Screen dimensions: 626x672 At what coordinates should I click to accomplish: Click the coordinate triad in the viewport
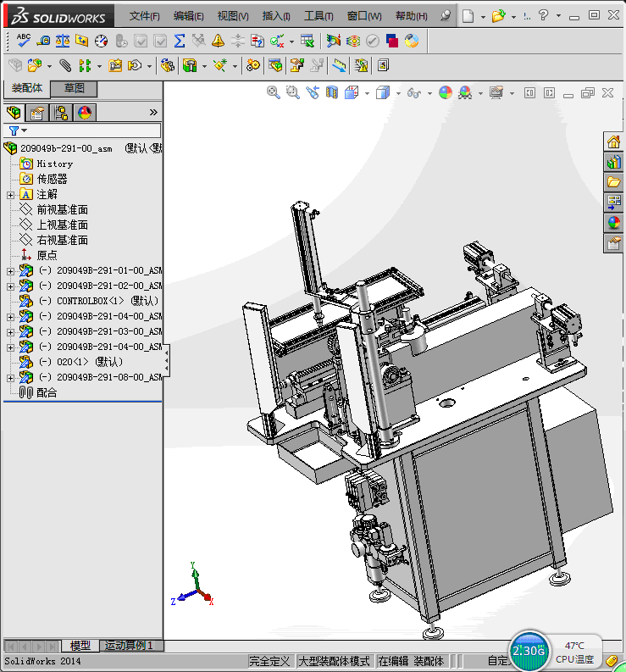[x=192, y=585]
